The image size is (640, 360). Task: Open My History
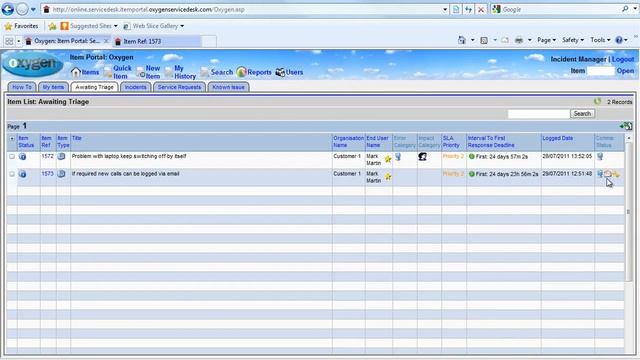click(x=180, y=72)
